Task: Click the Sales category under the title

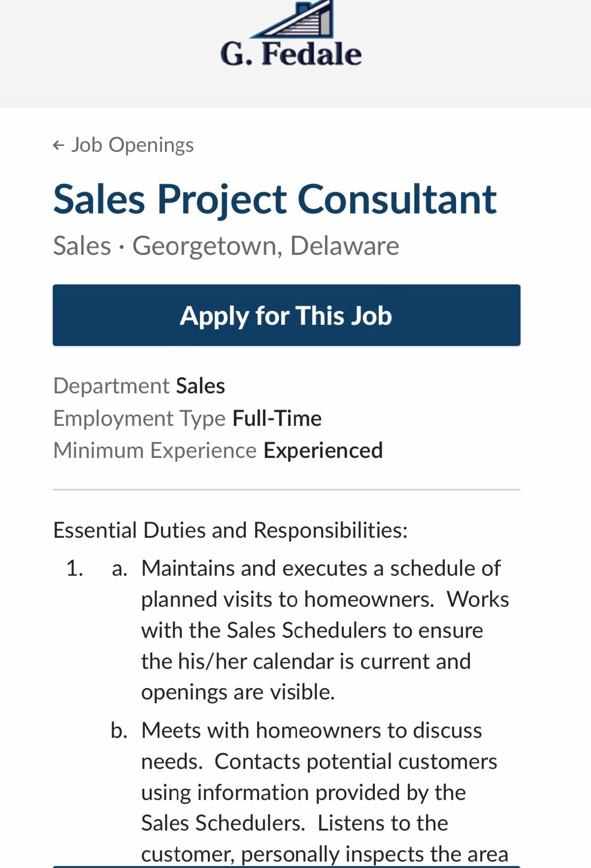Action: tap(81, 245)
